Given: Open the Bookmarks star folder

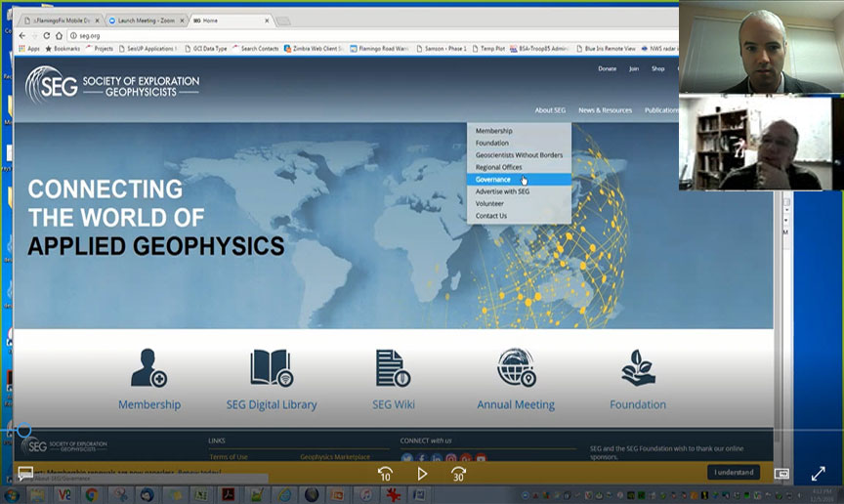Looking at the screenshot, I should [x=63, y=49].
